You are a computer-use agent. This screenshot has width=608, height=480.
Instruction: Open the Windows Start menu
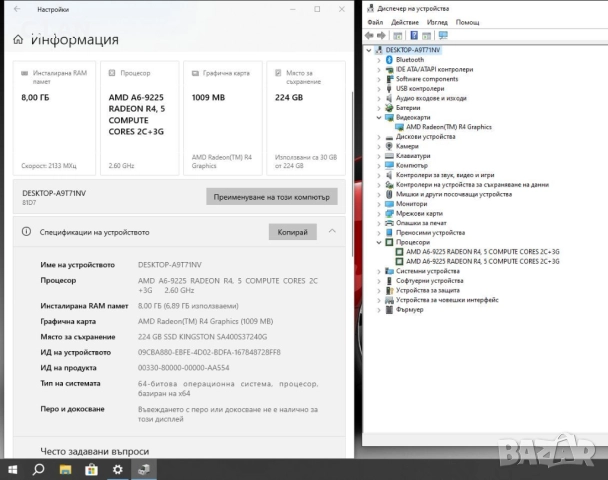coord(12,470)
